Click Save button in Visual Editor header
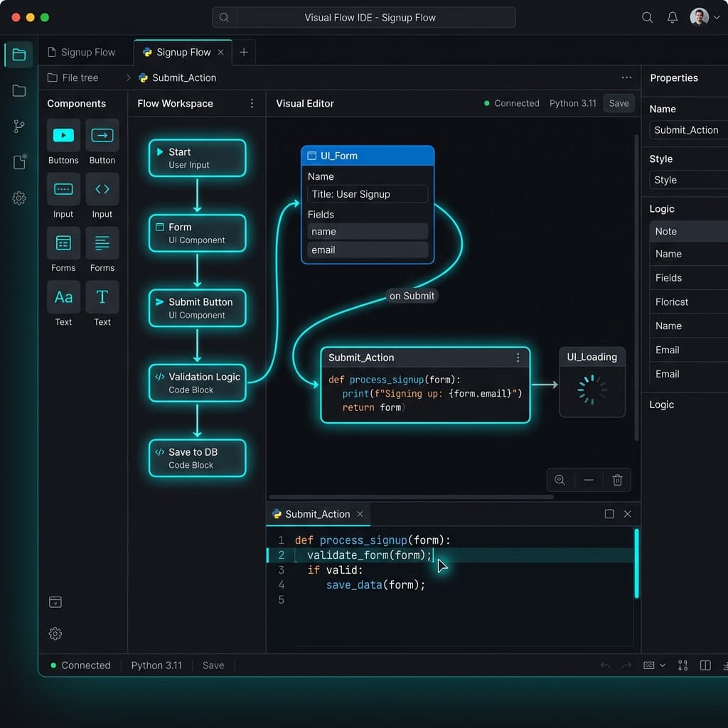Image resolution: width=728 pixels, height=728 pixels. [619, 103]
